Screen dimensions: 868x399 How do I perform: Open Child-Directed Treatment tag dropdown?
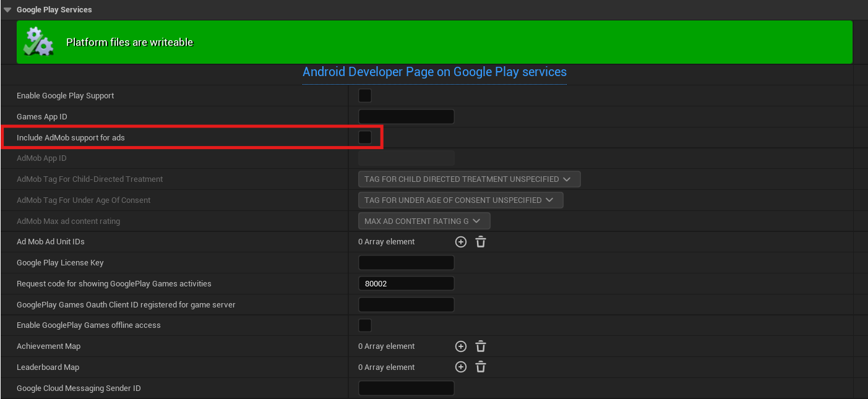[x=469, y=179]
